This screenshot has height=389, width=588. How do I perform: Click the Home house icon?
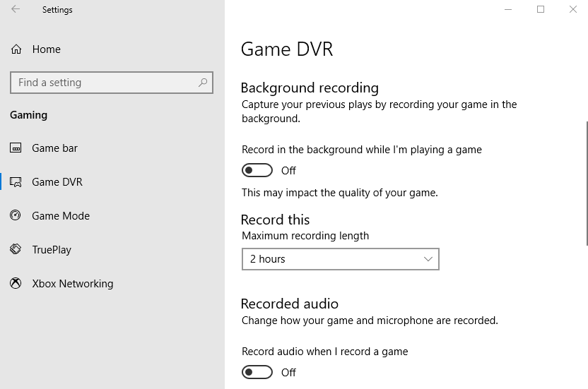[16, 49]
